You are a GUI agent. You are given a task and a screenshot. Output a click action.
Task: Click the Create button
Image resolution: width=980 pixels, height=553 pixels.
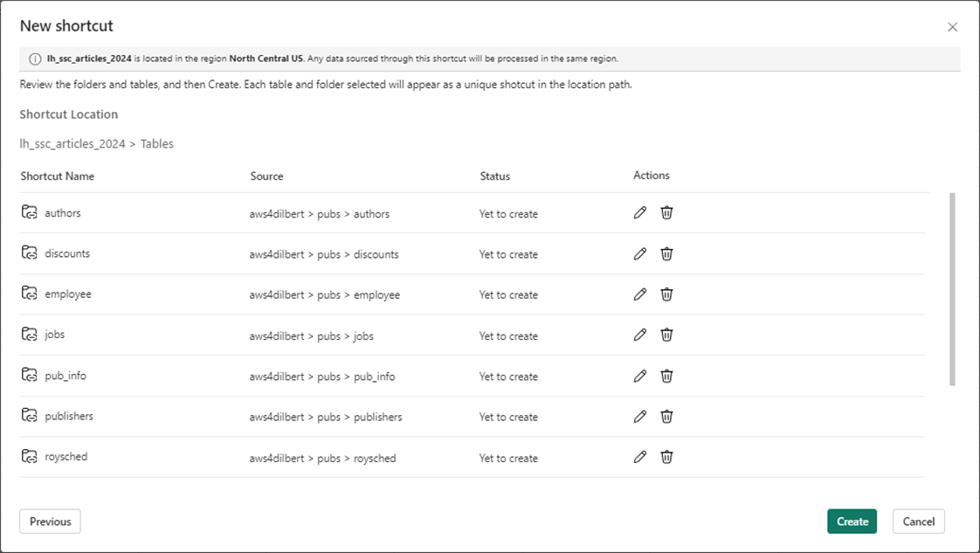click(x=852, y=522)
